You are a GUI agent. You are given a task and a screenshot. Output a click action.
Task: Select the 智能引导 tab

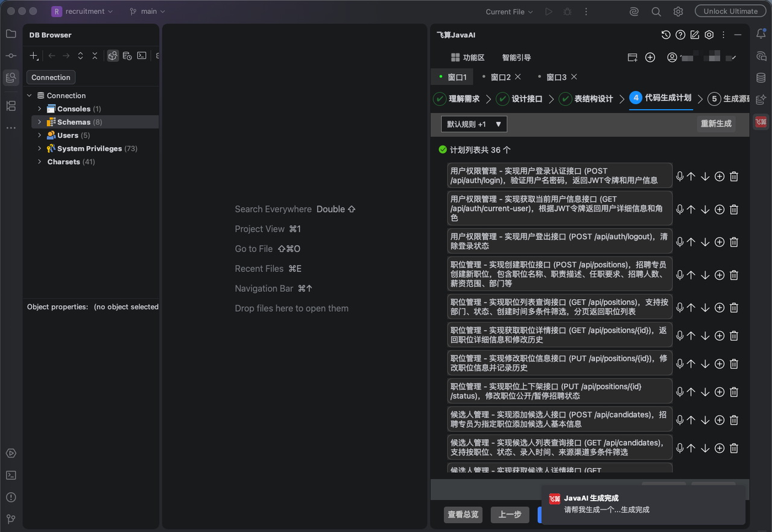516,57
